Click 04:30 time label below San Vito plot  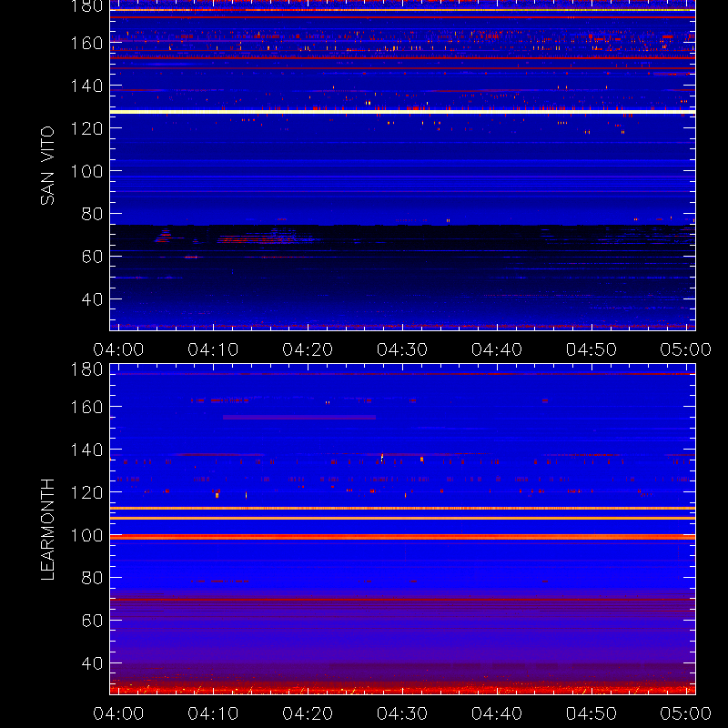point(402,349)
